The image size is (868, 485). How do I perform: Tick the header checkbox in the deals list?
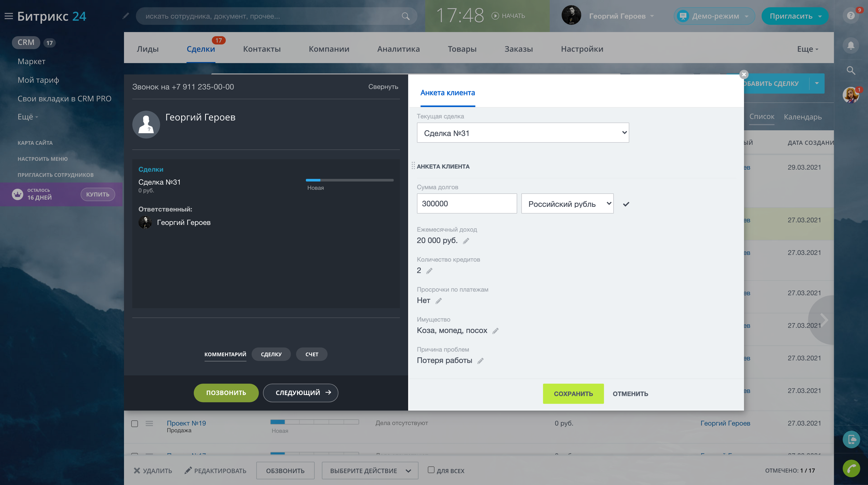135,142
